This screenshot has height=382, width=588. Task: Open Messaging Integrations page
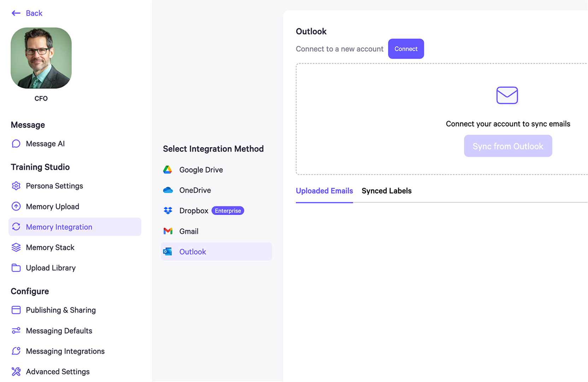(x=65, y=351)
